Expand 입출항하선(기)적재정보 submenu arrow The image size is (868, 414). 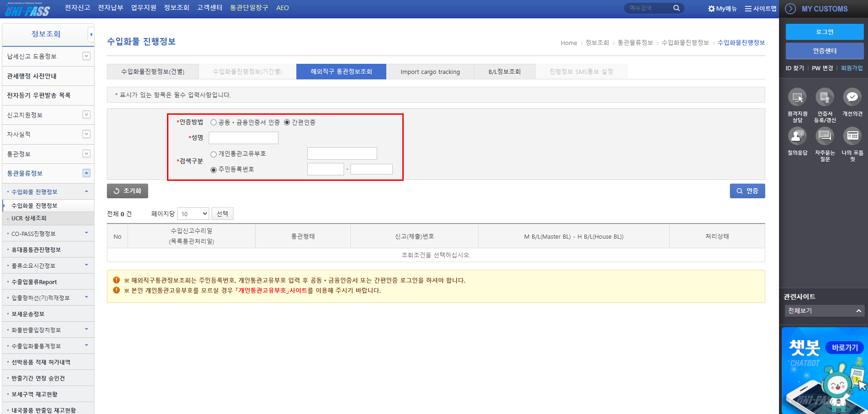(x=86, y=297)
